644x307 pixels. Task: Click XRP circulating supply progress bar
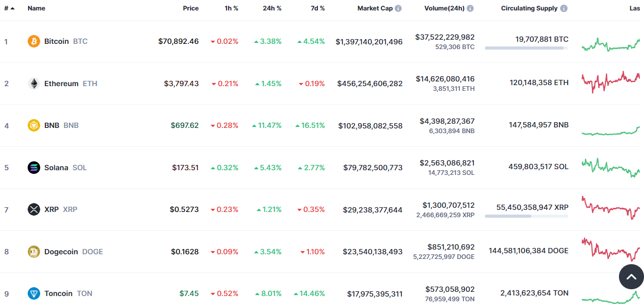point(527,216)
